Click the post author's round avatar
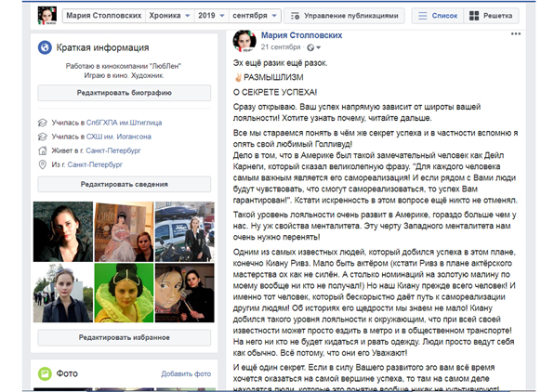554x392 pixels. click(x=244, y=40)
